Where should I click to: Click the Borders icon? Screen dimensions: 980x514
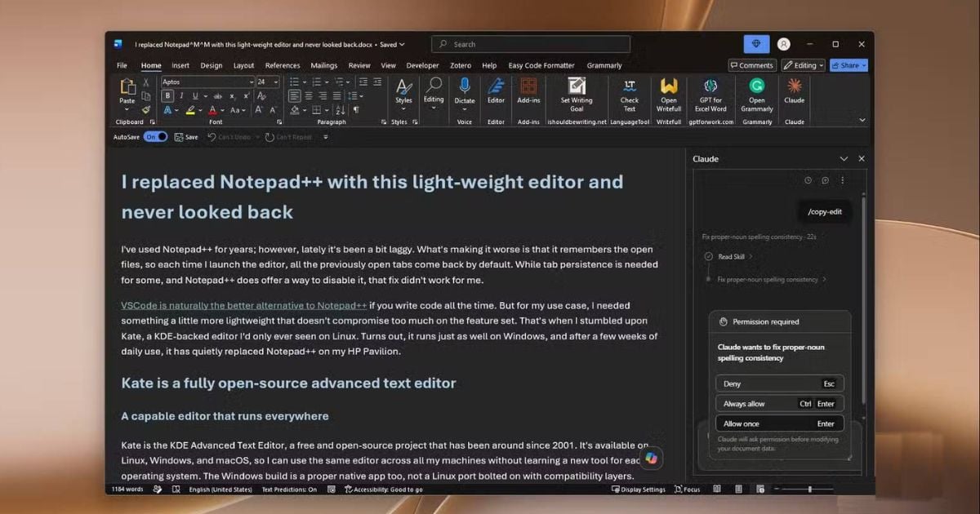click(x=317, y=110)
